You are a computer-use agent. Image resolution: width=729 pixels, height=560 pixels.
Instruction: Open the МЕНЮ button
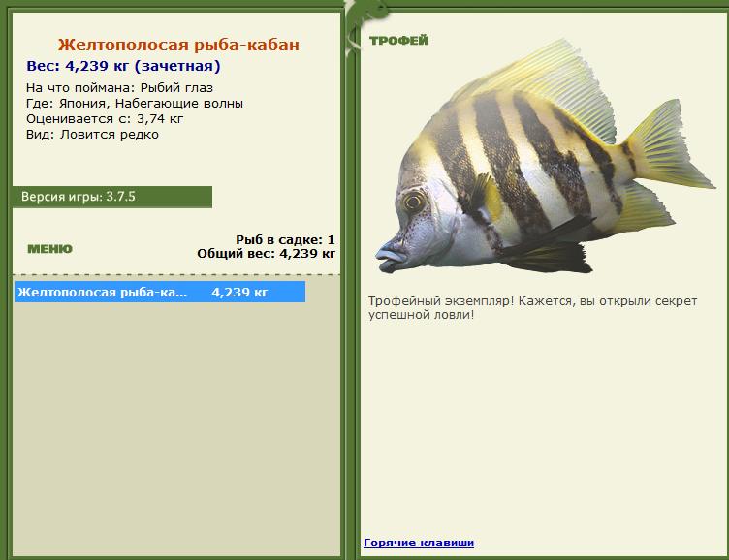coord(49,249)
